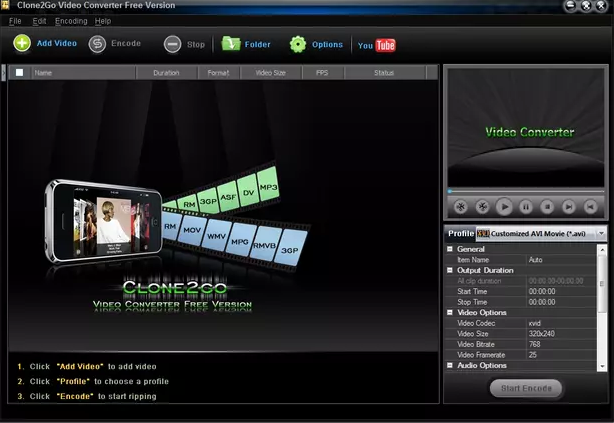
Task: Jump to previous frame in preview
Action: pyautogui.click(x=591, y=206)
